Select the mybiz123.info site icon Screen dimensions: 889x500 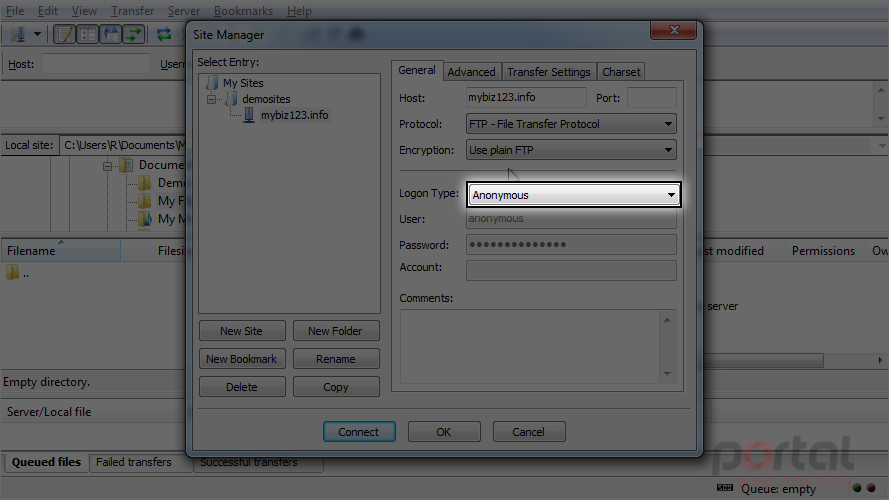[x=249, y=115]
